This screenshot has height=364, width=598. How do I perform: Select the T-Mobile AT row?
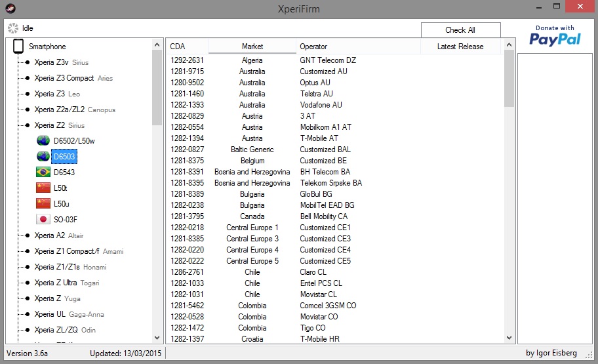pos(335,138)
